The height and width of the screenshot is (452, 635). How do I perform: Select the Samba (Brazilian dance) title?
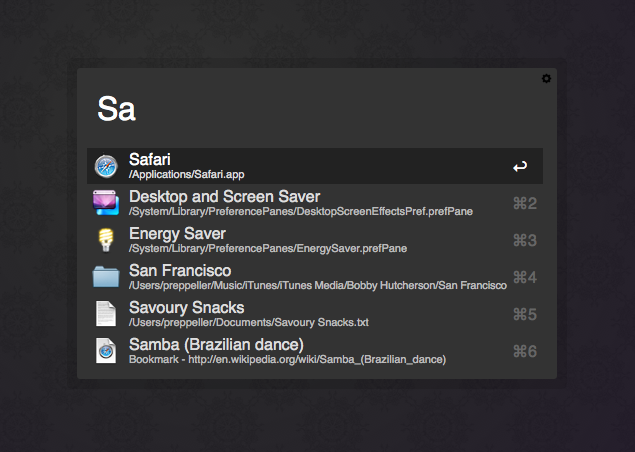coord(216,344)
